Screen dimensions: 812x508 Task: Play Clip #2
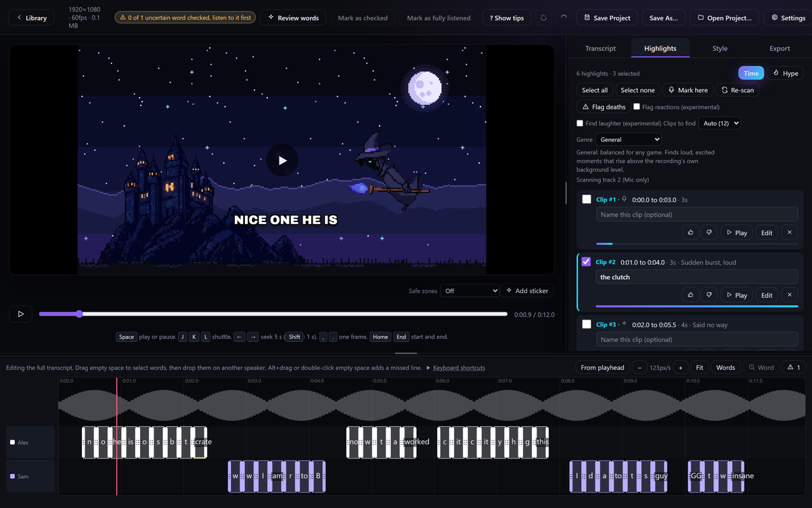736,295
